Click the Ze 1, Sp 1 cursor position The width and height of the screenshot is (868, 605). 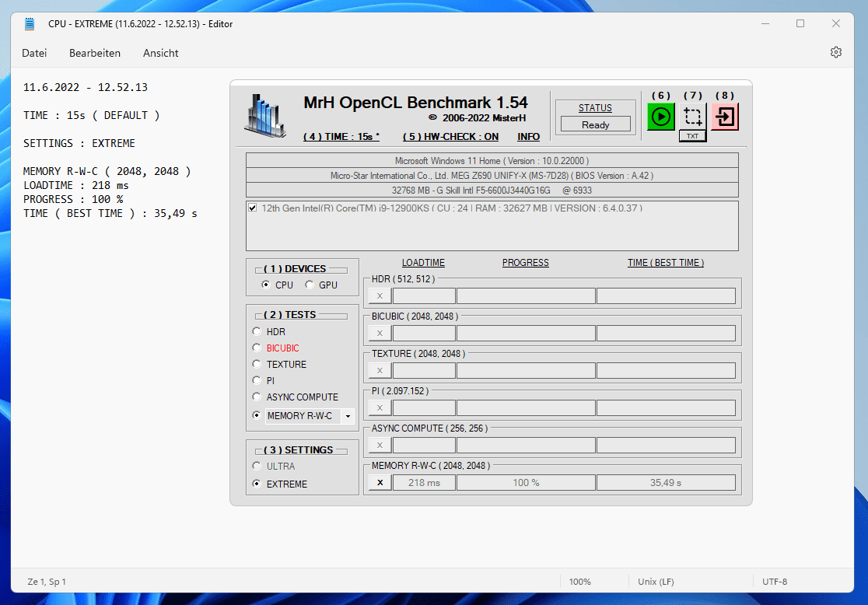click(47, 582)
